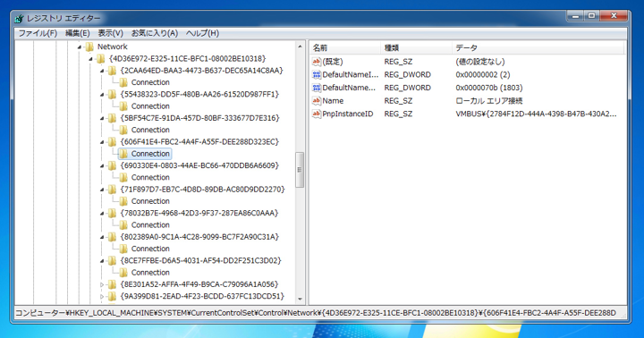Select the DefaultNameIndex DWORD value icon

coord(317,75)
